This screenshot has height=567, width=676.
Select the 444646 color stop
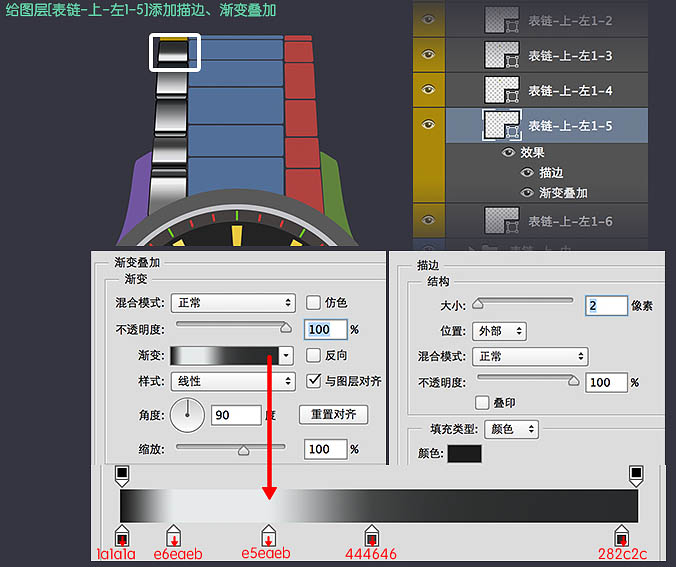[x=372, y=536]
